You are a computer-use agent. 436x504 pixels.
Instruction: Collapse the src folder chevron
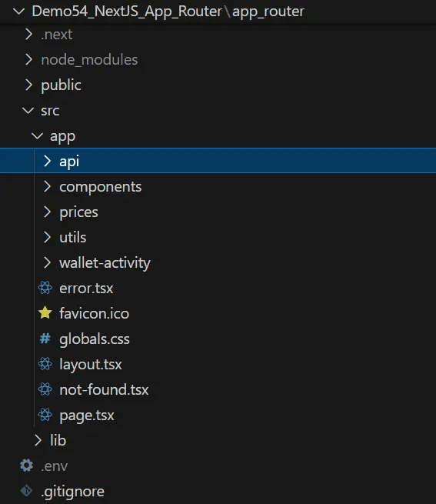[x=28, y=111]
